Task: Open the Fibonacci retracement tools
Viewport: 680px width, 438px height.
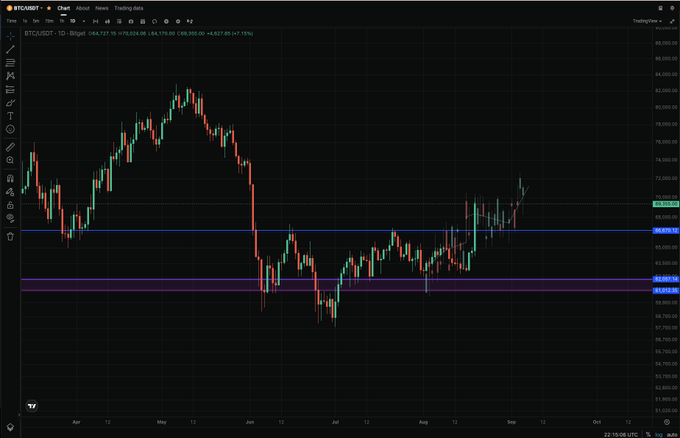Action: pyautogui.click(x=10, y=63)
